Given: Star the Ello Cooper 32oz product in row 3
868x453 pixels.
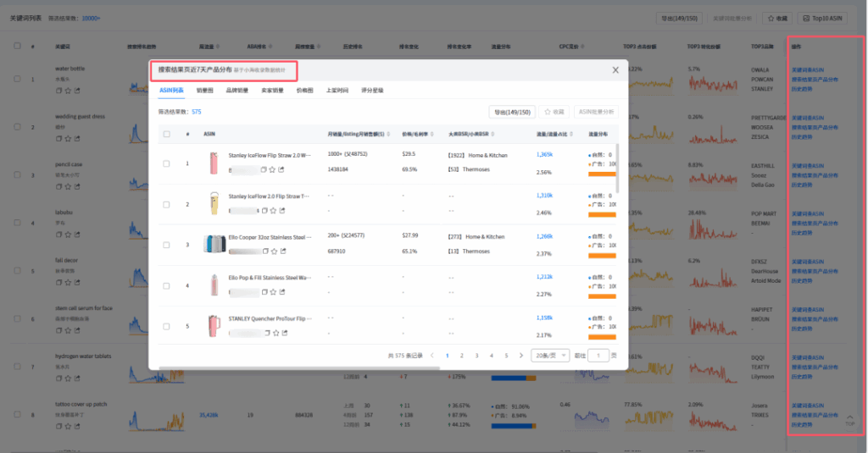Looking at the screenshot, I should [273, 251].
